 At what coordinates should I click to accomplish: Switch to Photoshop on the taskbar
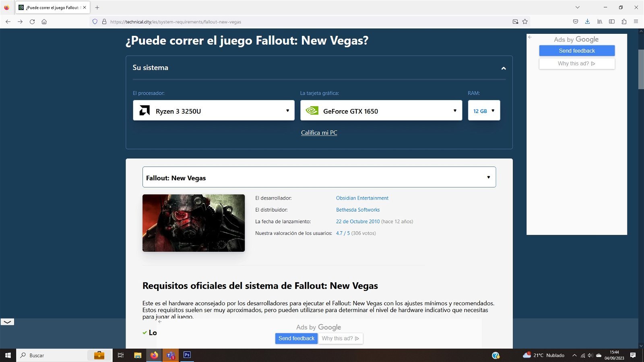coord(187,355)
